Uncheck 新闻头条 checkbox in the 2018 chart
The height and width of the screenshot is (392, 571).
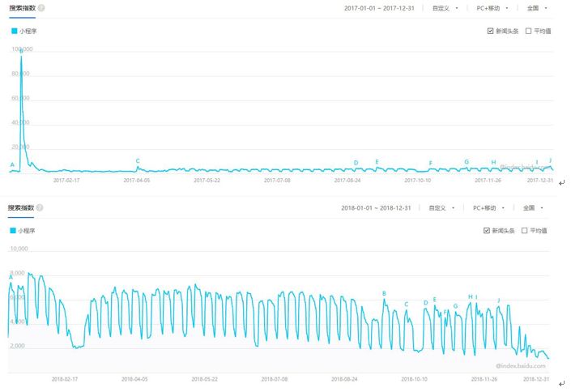[x=486, y=231]
